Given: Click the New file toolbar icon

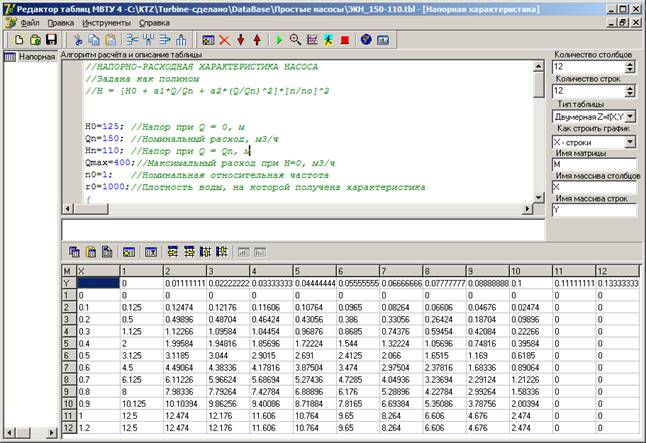Looking at the screenshot, I should (x=20, y=39).
